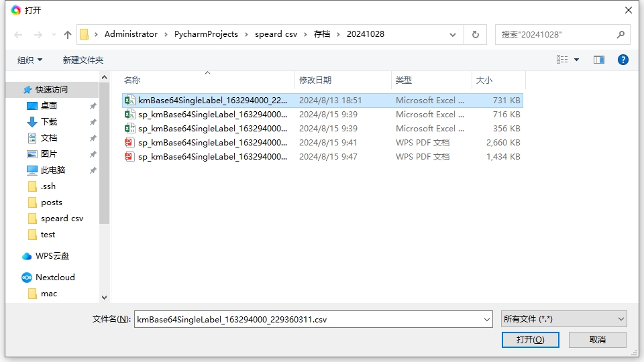Open the file type filter dropdown

click(x=563, y=319)
